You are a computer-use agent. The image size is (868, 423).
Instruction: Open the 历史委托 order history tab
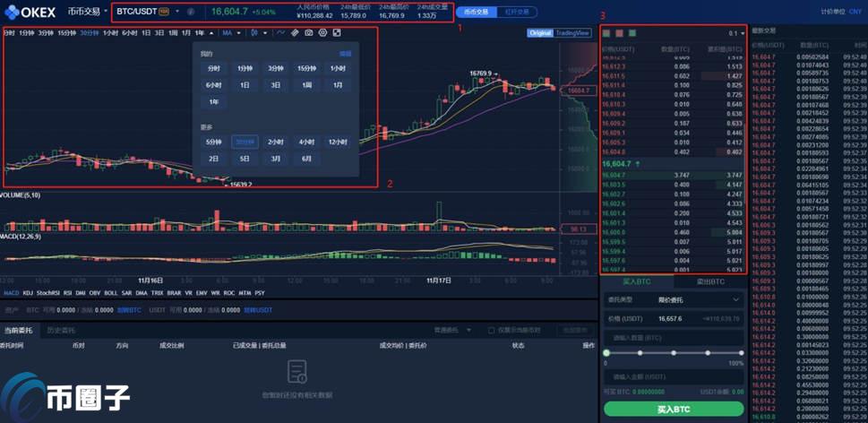point(60,331)
